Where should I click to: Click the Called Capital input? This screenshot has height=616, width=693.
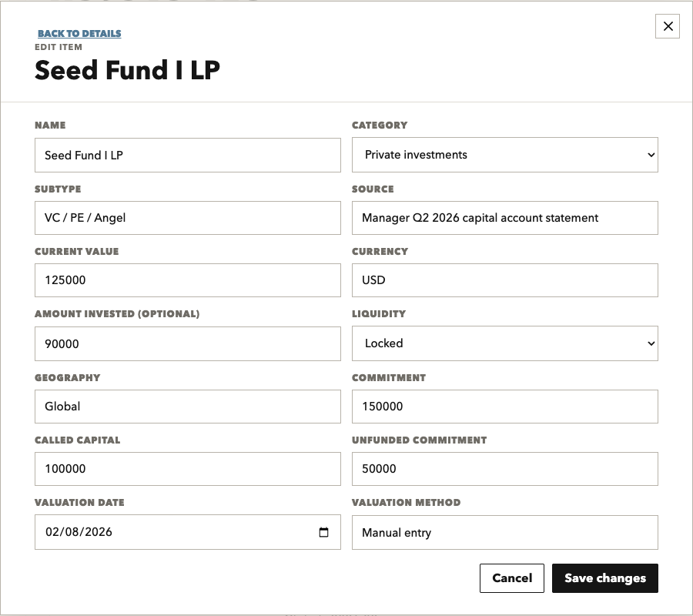pos(188,469)
